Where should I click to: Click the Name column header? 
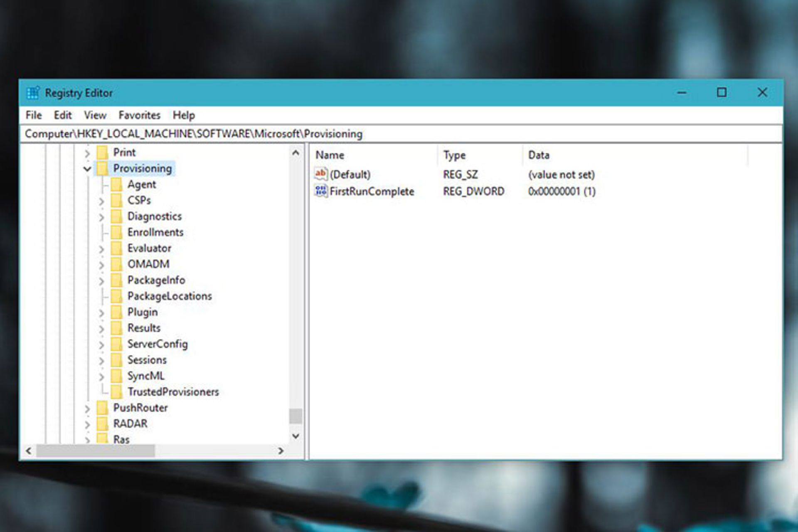coord(330,155)
